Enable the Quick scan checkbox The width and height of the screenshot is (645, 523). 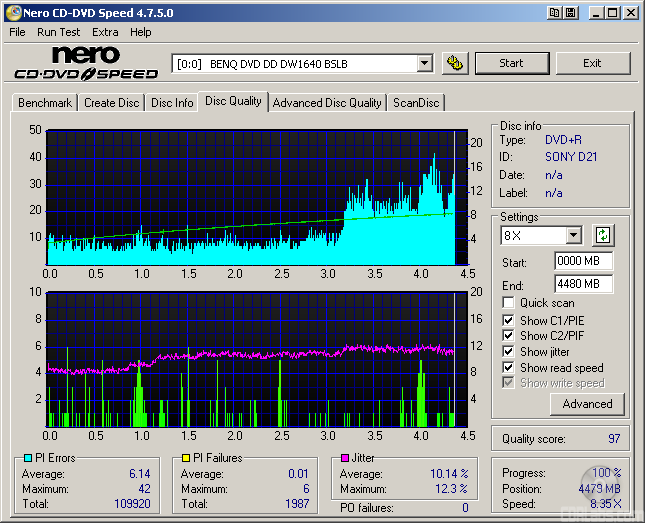(x=509, y=303)
